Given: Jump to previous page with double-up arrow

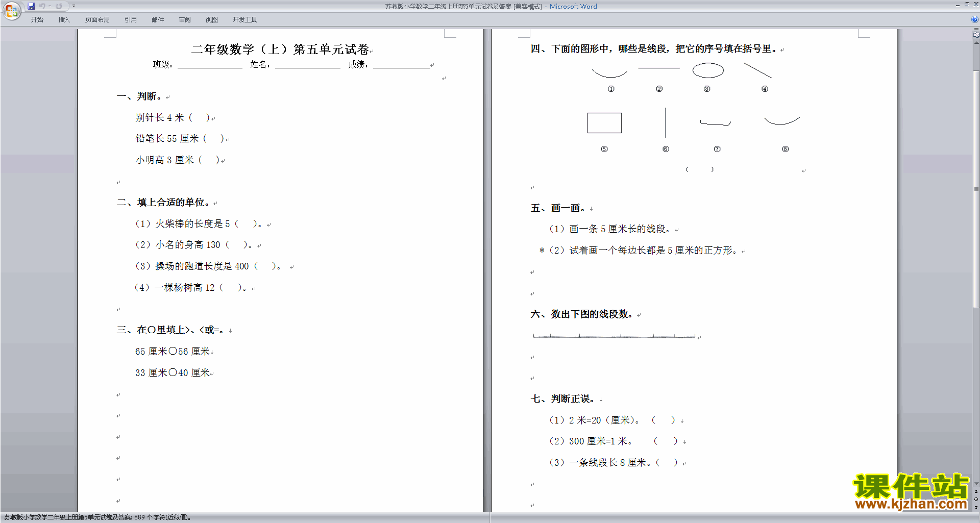Looking at the screenshot, I should point(976,491).
